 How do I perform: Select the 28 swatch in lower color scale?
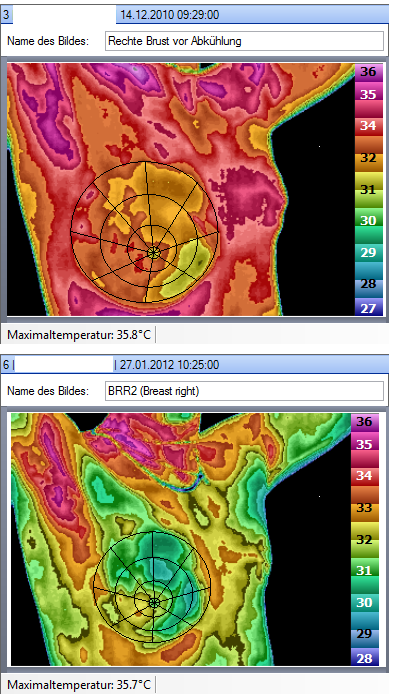[x=365, y=658]
